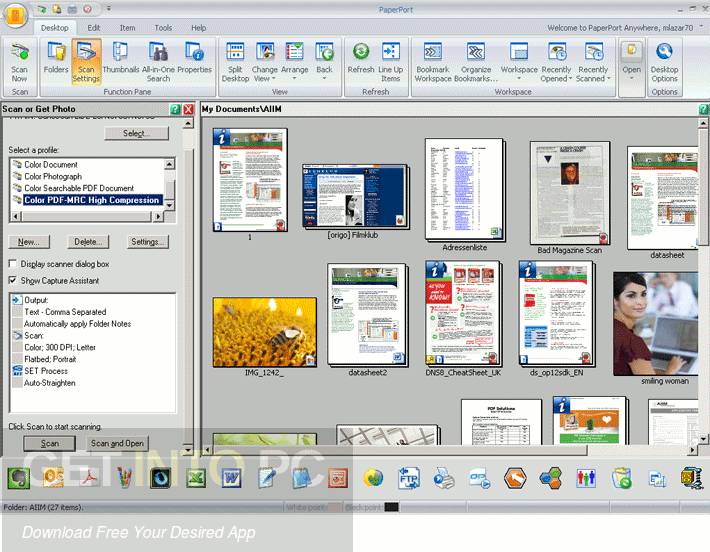Click the zip clamp icon in Send To bar

pos(692,478)
